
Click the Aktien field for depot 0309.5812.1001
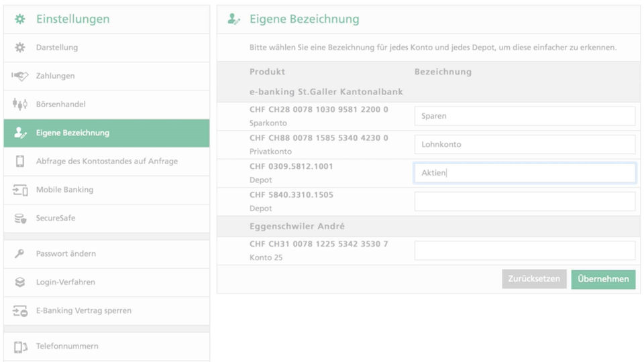tap(525, 173)
